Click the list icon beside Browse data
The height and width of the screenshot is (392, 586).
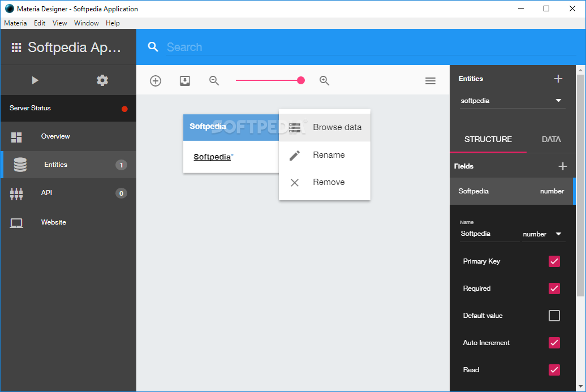[295, 128]
